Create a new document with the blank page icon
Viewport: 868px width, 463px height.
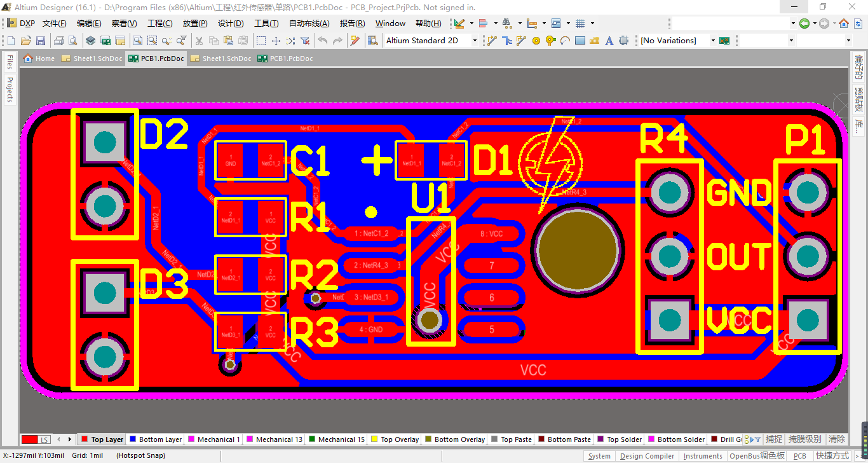11,41
